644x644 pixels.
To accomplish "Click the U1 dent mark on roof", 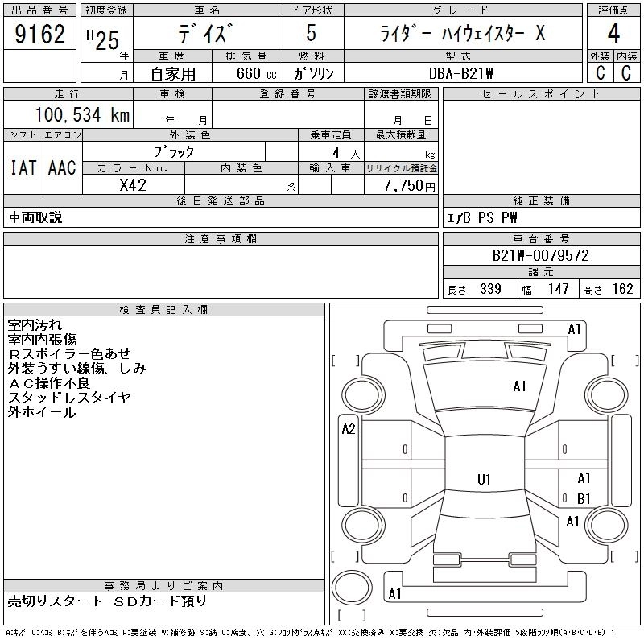I will point(484,479).
